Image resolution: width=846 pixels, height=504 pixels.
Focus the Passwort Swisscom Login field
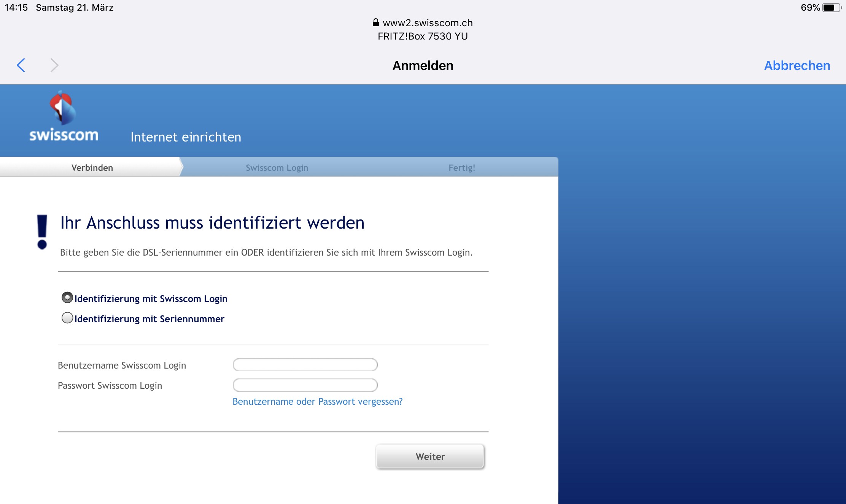pos(305,385)
